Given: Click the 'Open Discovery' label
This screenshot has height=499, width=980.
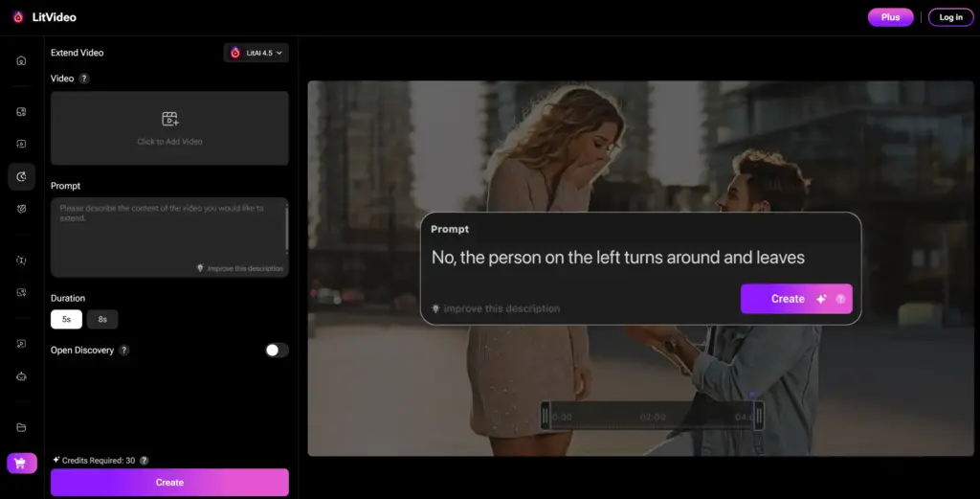Looking at the screenshot, I should click(x=82, y=351).
